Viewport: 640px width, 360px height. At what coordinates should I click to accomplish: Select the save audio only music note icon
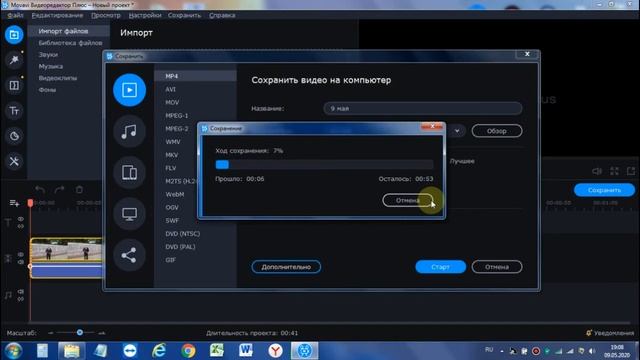click(x=129, y=131)
